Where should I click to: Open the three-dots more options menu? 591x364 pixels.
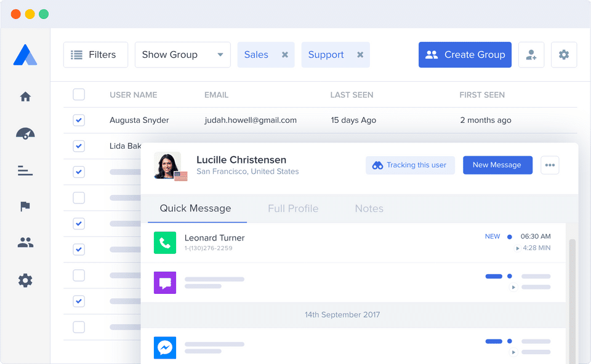(x=550, y=165)
